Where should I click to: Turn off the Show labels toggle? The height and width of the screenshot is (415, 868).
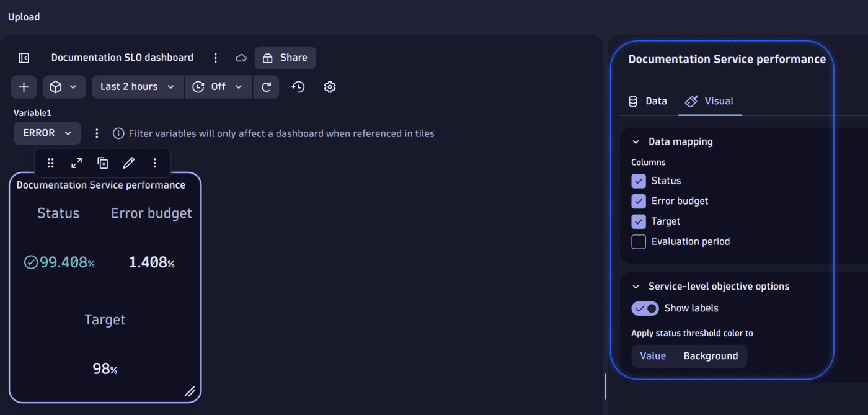(645, 308)
